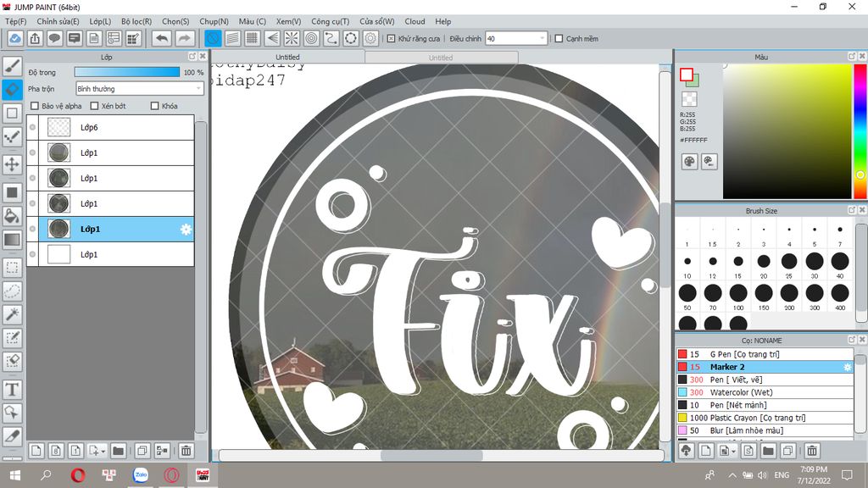Open the Bộ lọc(R) menu

[x=136, y=21]
